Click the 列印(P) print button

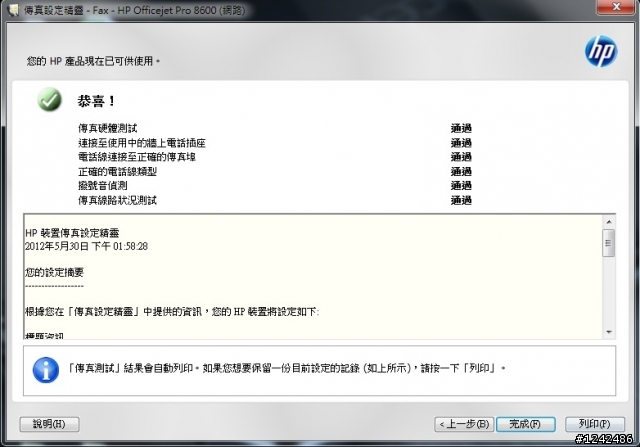tap(595, 424)
